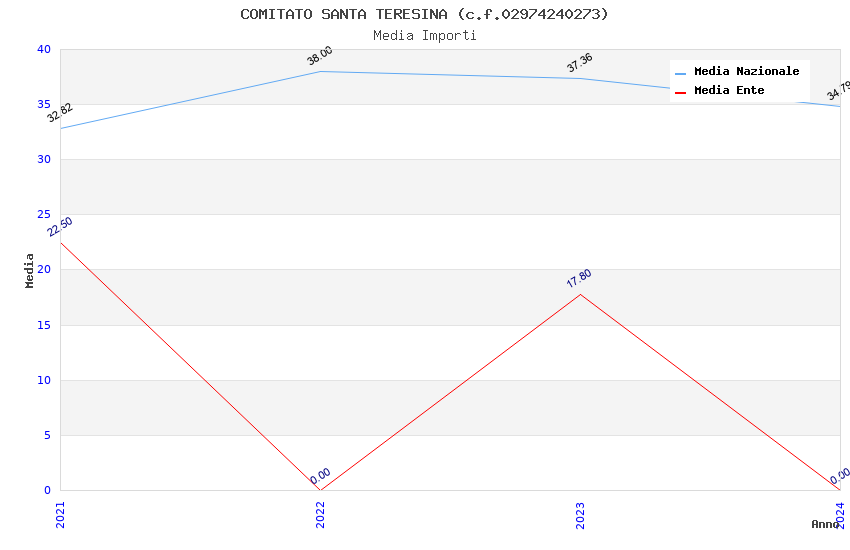Select the 17.80 data point label
Viewport: 850px width, 550px height.
pos(580,279)
